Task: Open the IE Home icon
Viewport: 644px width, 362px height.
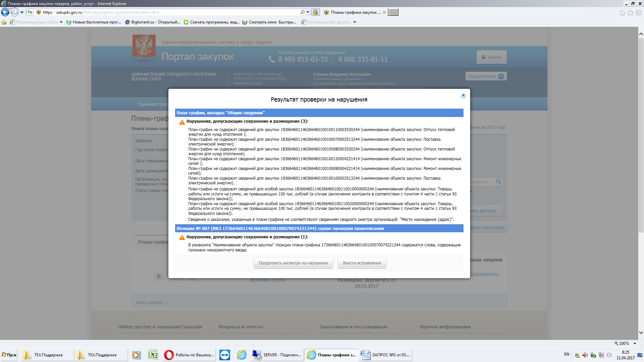Action: pyautogui.click(x=622, y=13)
